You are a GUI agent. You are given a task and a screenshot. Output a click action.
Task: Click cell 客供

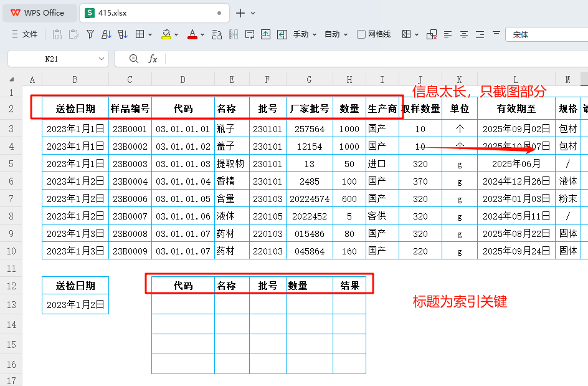[382, 216]
